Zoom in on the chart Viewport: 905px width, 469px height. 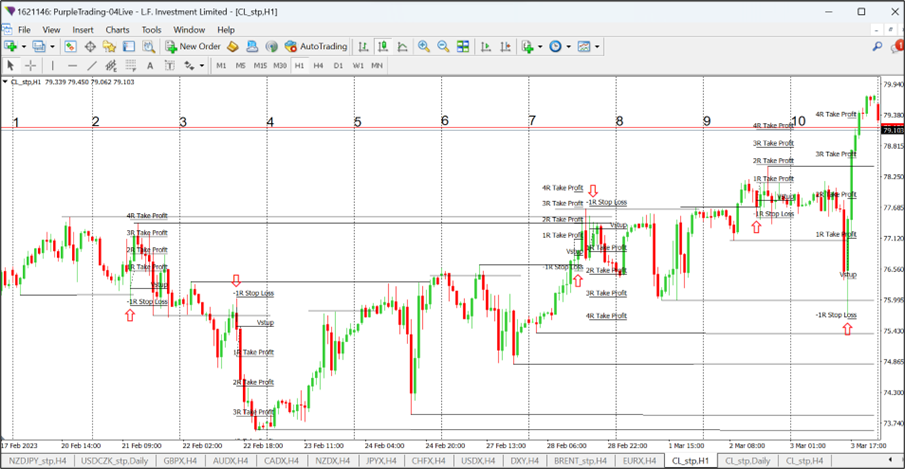(x=424, y=46)
